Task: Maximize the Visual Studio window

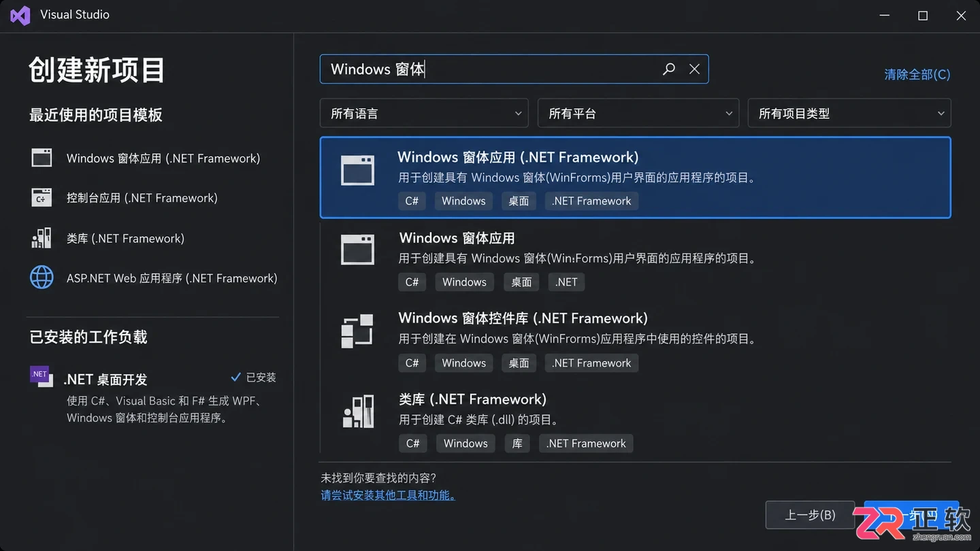Action: point(923,15)
